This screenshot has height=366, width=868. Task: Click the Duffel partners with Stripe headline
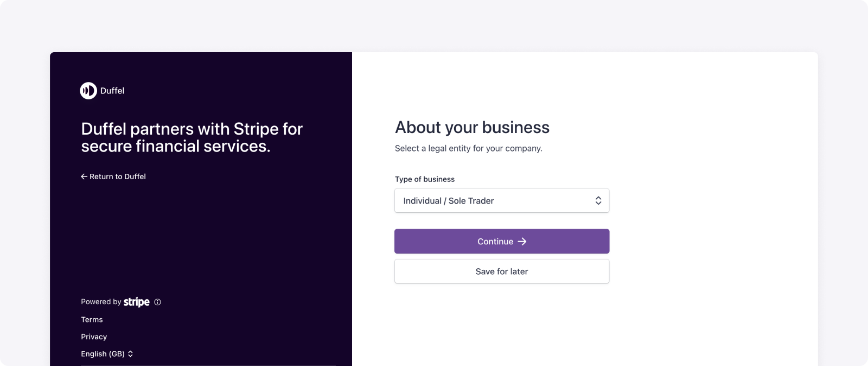pyautogui.click(x=192, y=137)
